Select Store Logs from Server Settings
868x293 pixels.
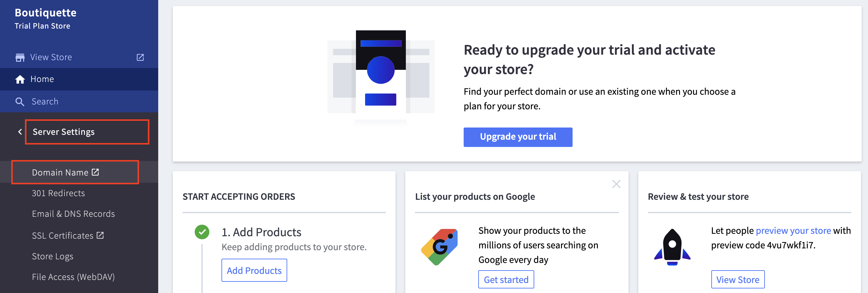pyautogui.click(x=53, y=256)
